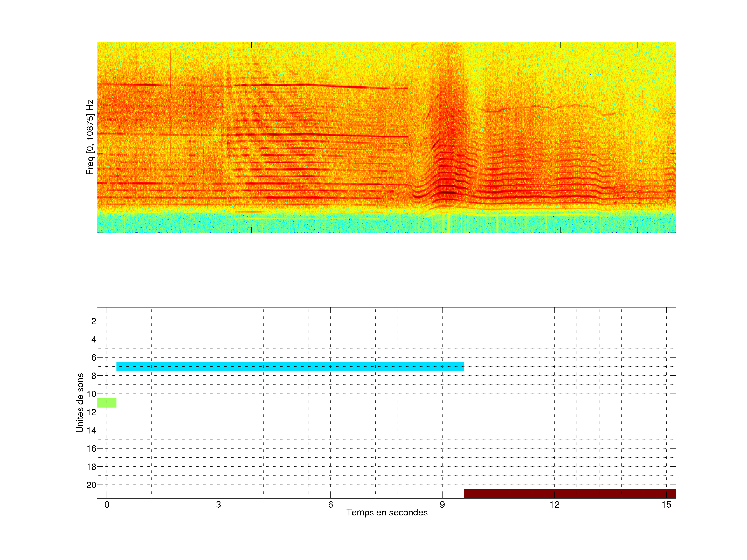Click the dark red bar at unit 21
This screenshot has width=747, height=560.
(570, 494)
